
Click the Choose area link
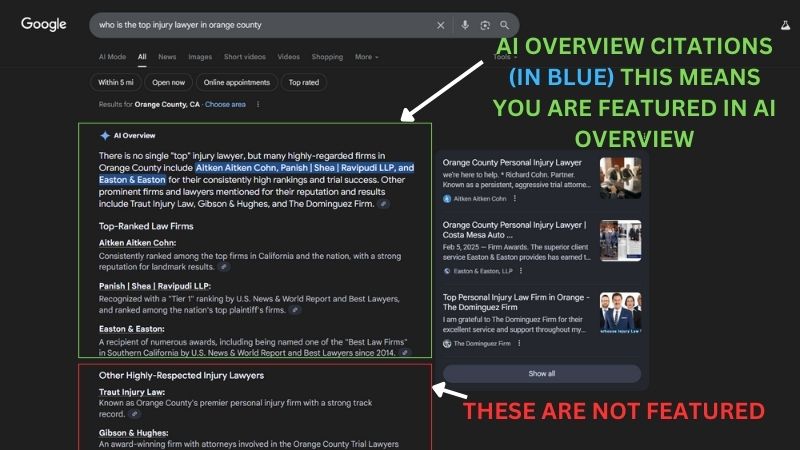point(225,104)
